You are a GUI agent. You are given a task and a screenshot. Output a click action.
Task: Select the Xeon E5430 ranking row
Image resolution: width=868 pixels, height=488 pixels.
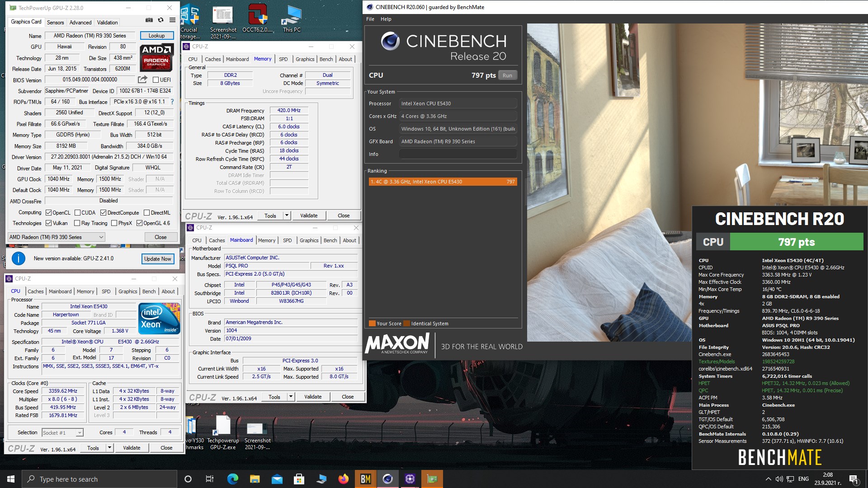point(443,182)
